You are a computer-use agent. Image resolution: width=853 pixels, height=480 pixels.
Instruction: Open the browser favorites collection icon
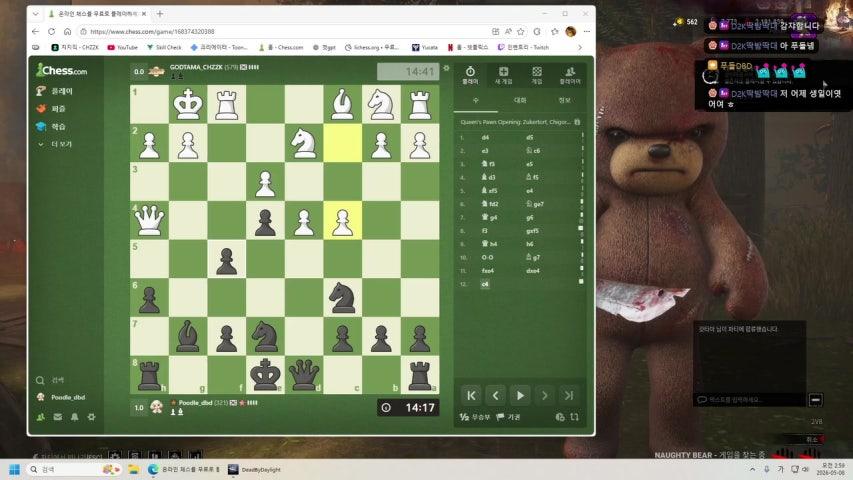coord(554,32)
